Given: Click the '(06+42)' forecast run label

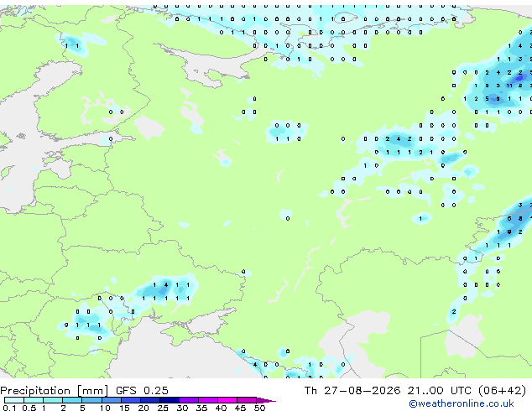Looking at the screenshot, I should pos(503,390).
